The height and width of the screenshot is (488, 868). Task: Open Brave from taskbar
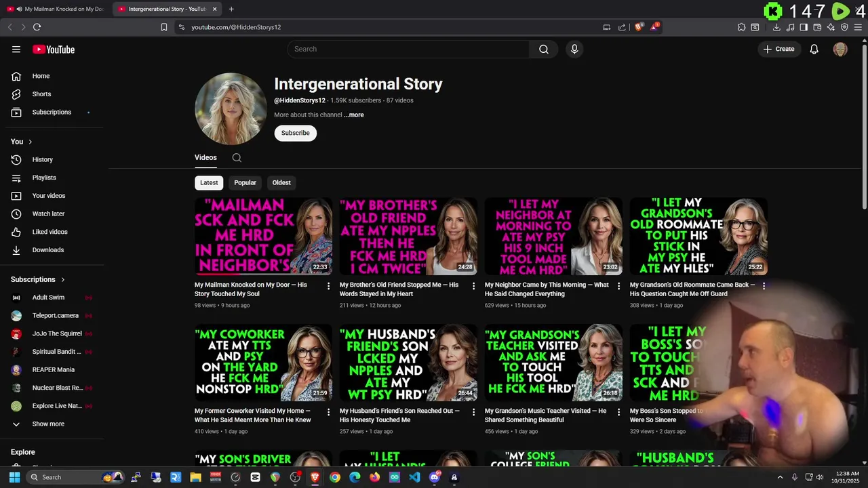(x=315, y=477)
